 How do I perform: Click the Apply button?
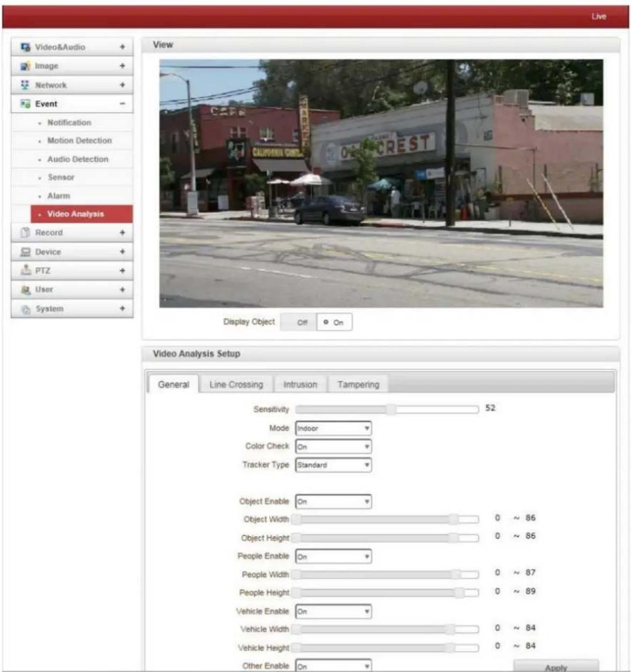[x=556, y=666]
